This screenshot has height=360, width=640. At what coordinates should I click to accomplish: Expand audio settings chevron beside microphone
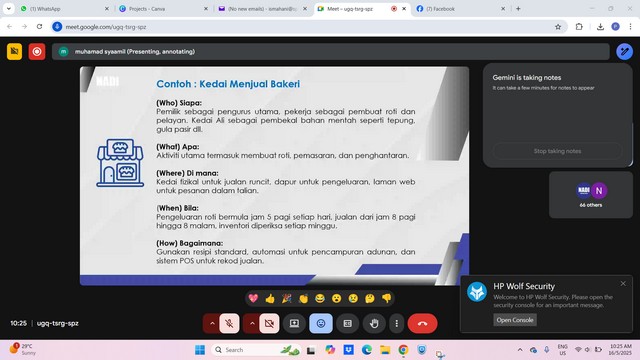click(212, 323)
